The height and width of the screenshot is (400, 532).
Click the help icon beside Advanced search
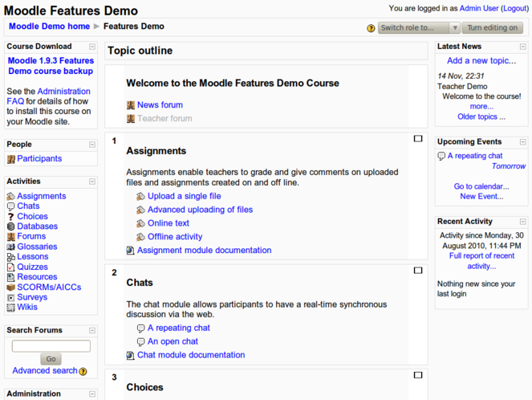click(x=83, y=372)
